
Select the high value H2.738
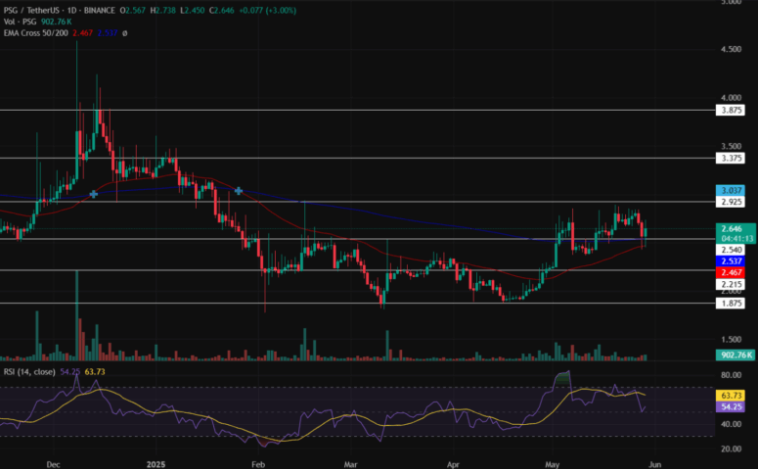[x=163, y=10]
